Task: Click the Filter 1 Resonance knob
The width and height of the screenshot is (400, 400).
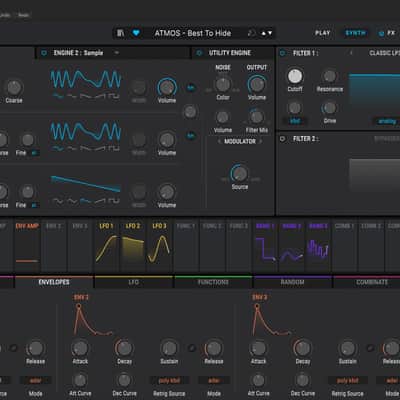Action: [x=330, y=76]
